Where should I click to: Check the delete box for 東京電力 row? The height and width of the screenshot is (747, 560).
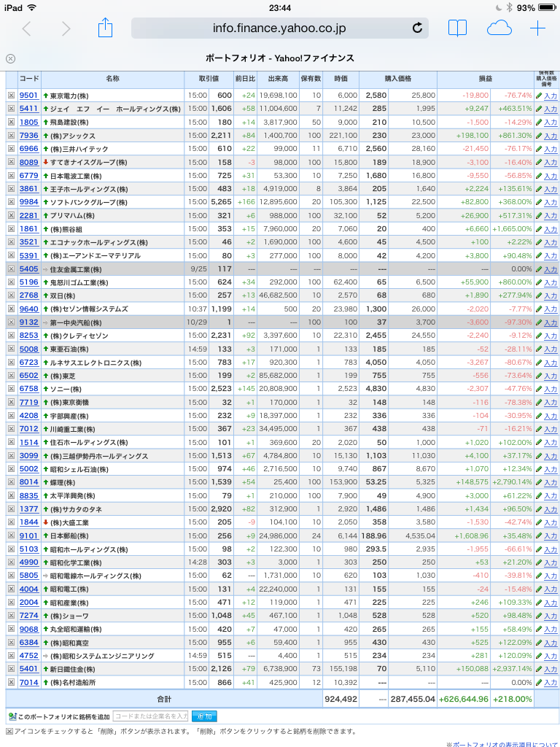tap(11, 96)
